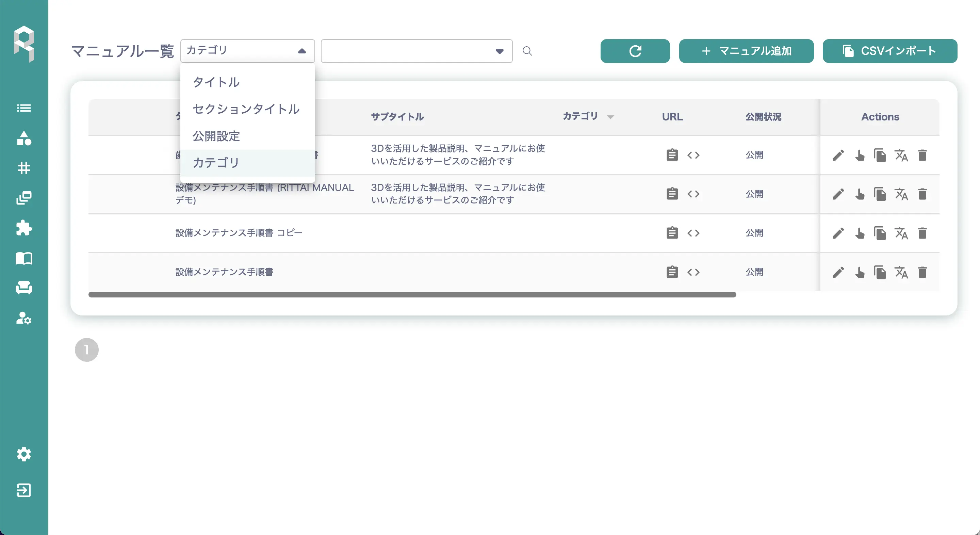The image size is (980, 535).
Task: Open the puzzle piece plugins page
Action: pyautogui.click(x=24, y=228)
